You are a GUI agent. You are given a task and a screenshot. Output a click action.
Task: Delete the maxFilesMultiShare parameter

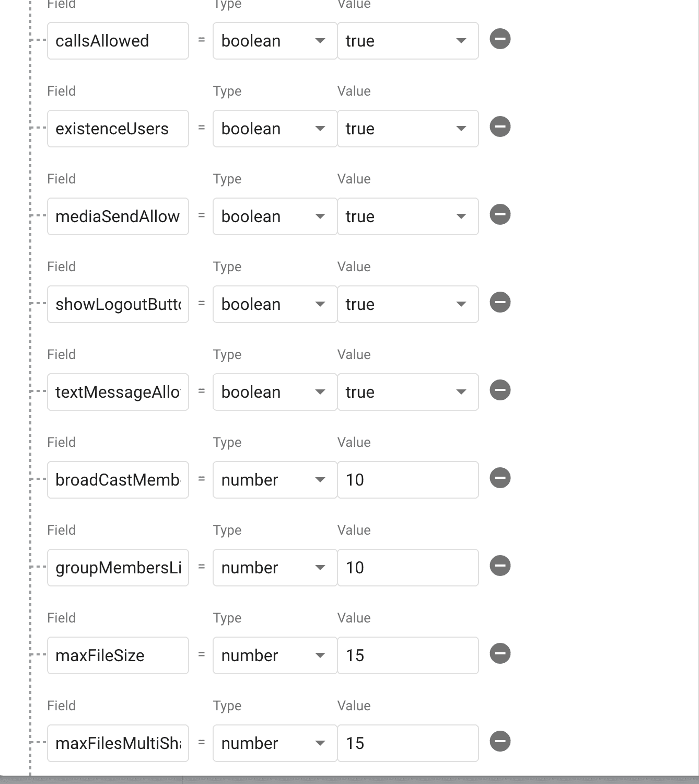500,742
